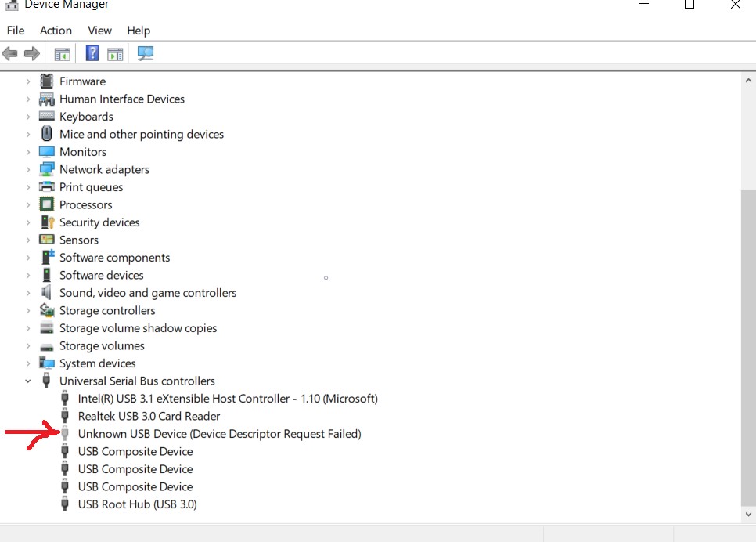Viewport: 756px width, 542px height.
Task: Click the Storage controllers icon
Action: click(47, 310)
